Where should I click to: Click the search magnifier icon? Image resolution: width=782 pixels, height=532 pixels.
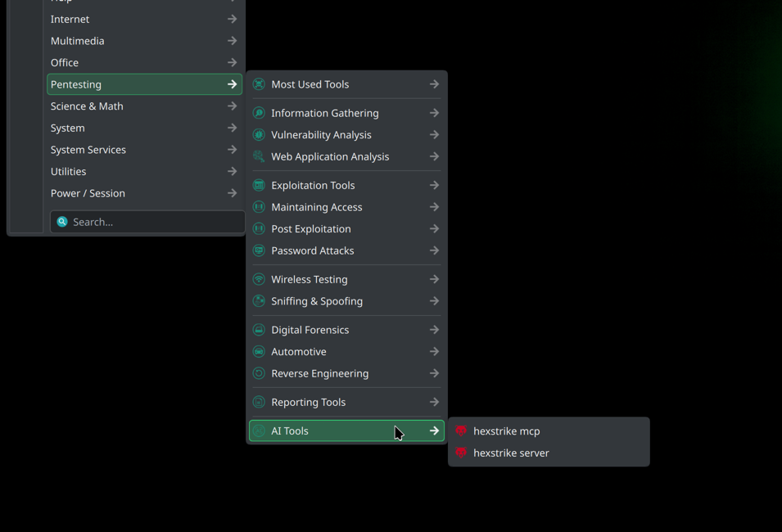(62, 222)
